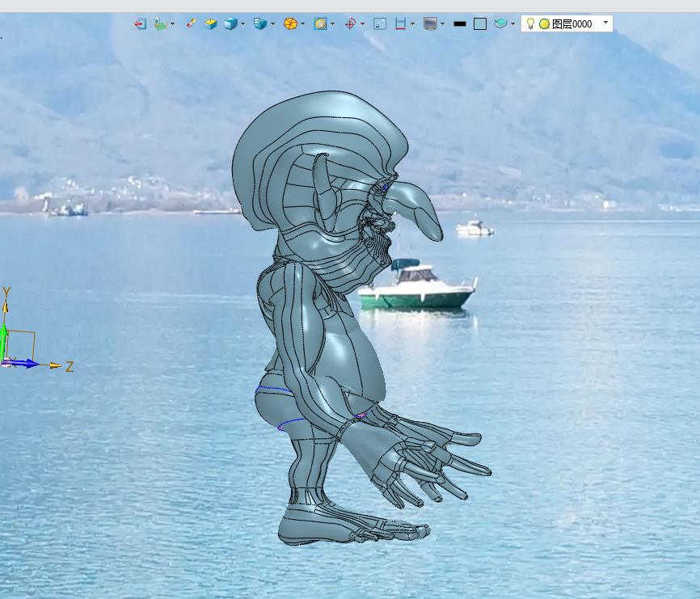
Task: Click the black line color swatch
Action: (460, 23)
